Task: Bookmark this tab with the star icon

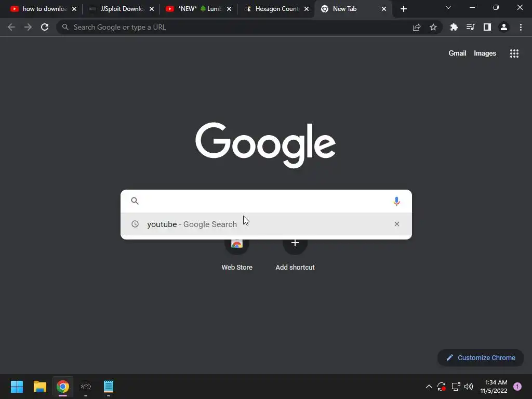Action: [x=433, y=27]
